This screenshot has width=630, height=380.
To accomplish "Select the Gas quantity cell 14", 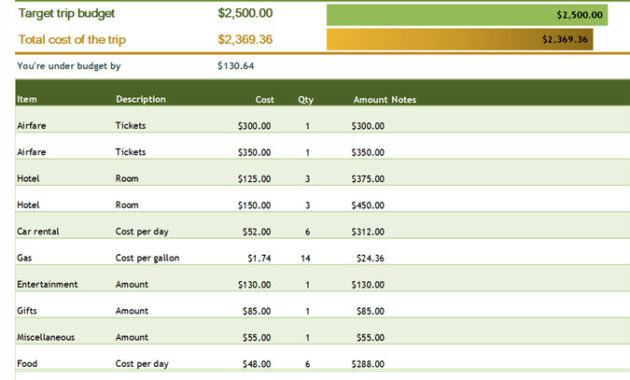I will point(305,258).
